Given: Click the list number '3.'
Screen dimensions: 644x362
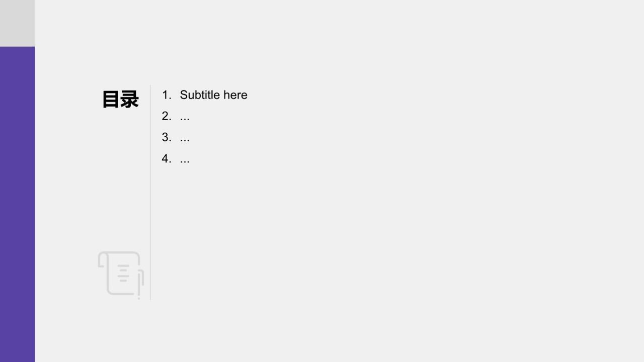Looking at the screenshot, I should (167, 137).
